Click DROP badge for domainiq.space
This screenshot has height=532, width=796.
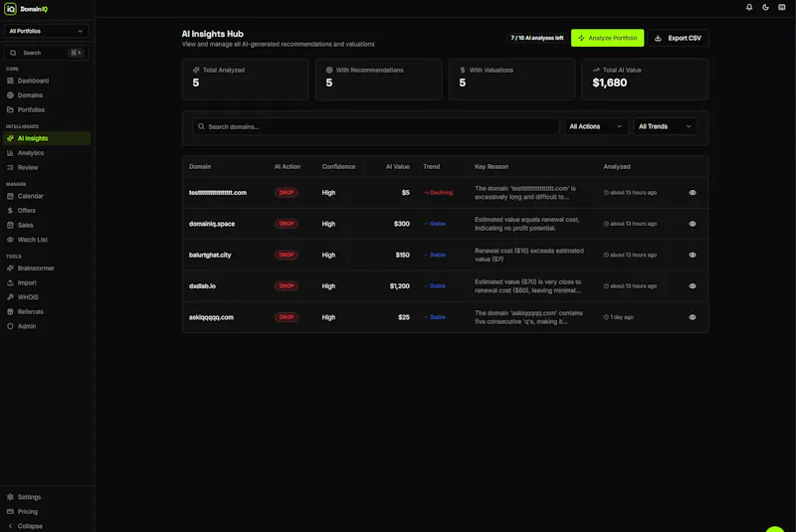pos(287,224)
